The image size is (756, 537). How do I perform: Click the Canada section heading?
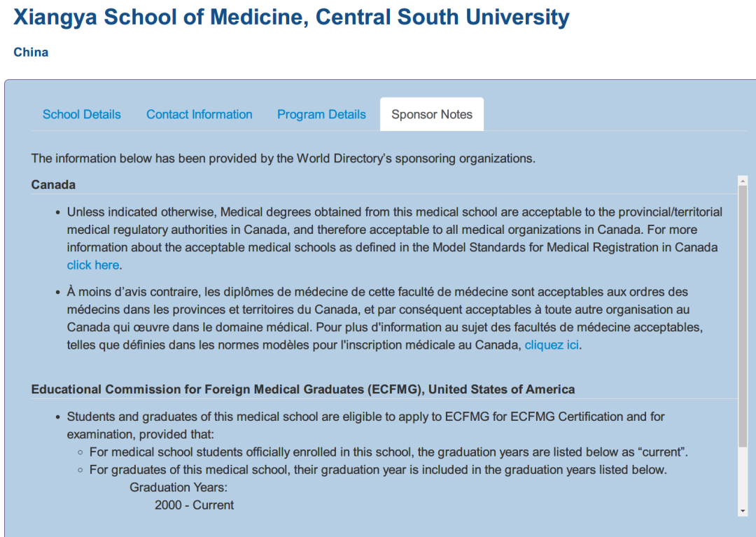click(53, 185)
